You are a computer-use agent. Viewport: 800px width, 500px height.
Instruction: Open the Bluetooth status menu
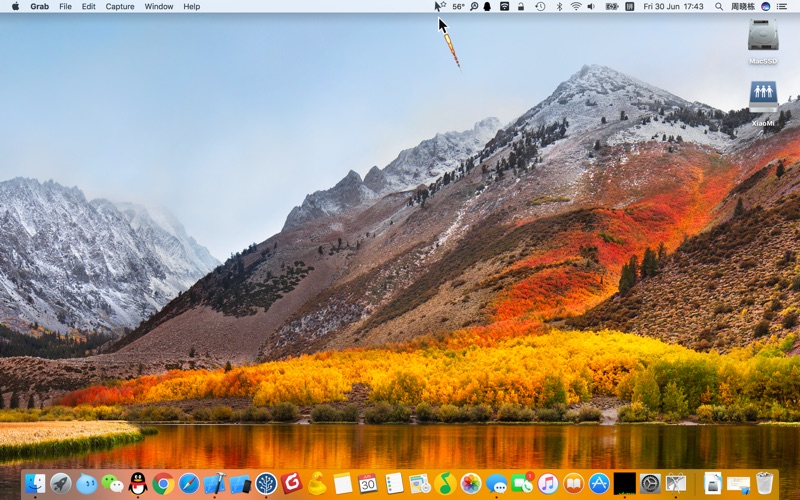pos(559,6)
